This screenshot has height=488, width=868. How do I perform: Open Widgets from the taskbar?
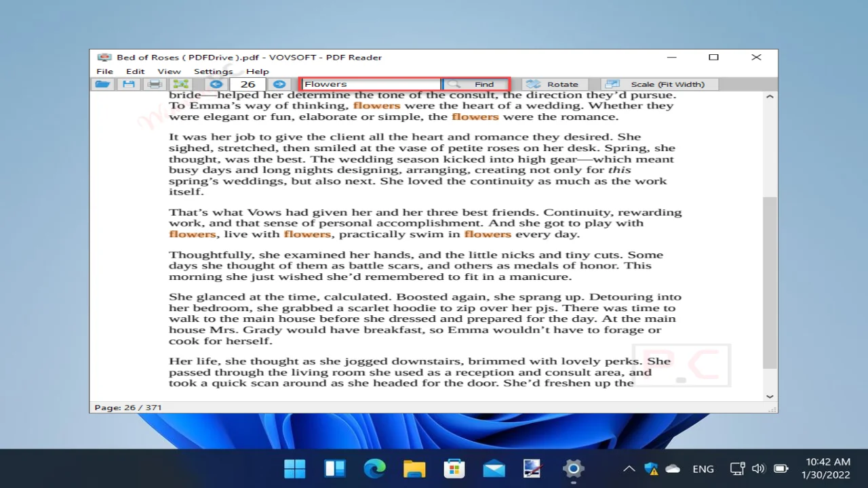click(x=335, y=468)
